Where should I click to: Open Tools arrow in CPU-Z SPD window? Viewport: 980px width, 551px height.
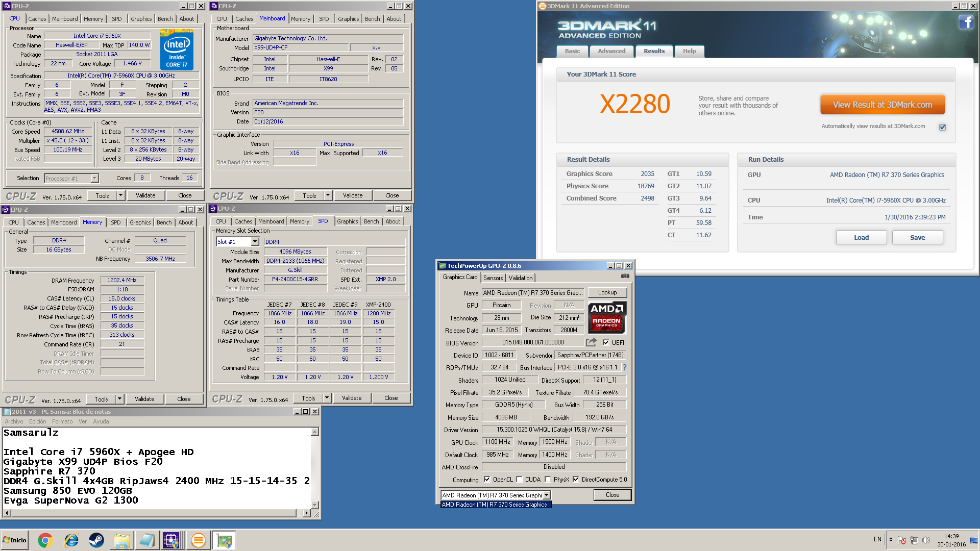click(x=327, y=398)
